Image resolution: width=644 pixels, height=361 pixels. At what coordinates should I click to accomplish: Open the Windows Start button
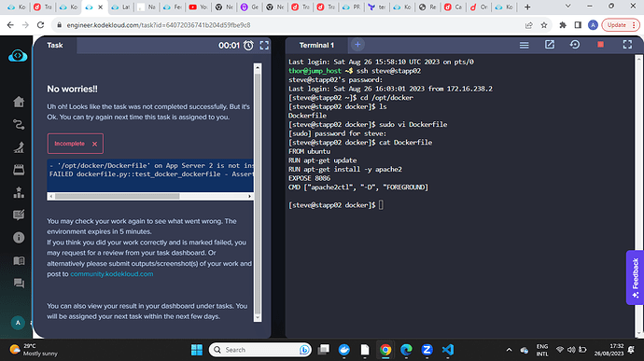click(197, 350)
